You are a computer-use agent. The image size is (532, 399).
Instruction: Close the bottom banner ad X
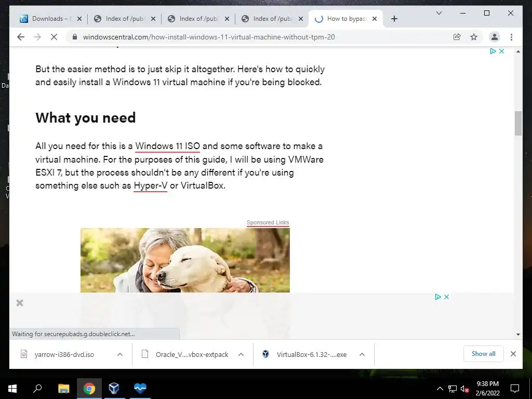point(446,297)
